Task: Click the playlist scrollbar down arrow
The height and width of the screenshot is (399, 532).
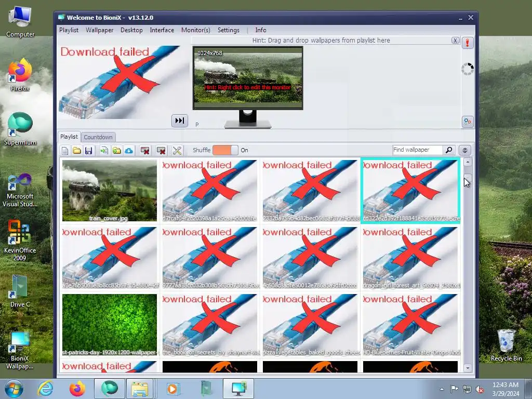Action: [468, 368]
